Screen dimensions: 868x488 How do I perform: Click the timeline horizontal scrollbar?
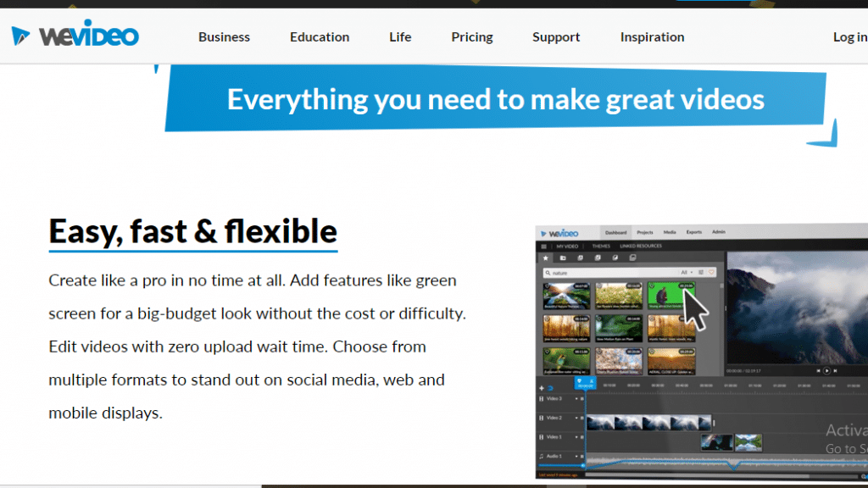pyautogui.click(x=698, y=475)
